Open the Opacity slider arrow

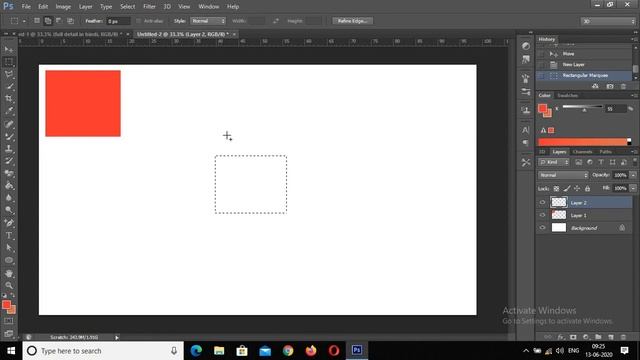[633, 175]
